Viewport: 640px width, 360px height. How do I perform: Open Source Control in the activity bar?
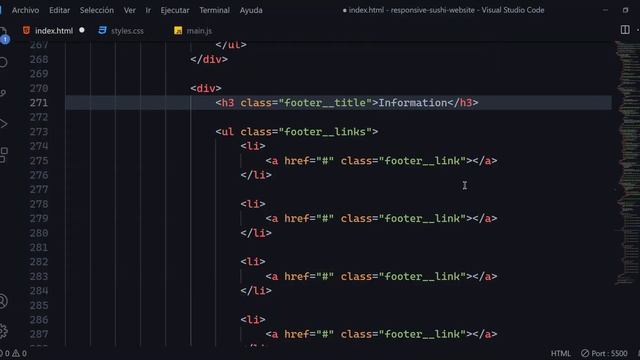pos(3,93)
